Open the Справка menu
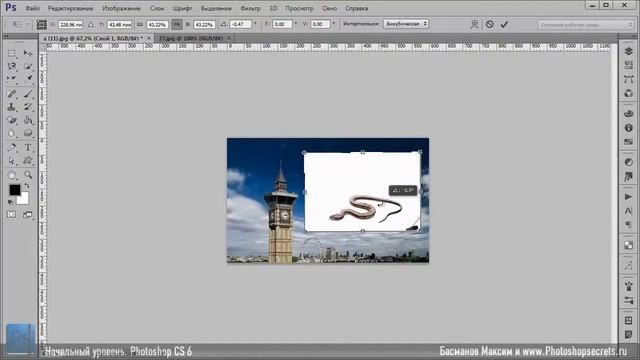Image resolution: width=640 pixels, height=360 pixels. 357,8
